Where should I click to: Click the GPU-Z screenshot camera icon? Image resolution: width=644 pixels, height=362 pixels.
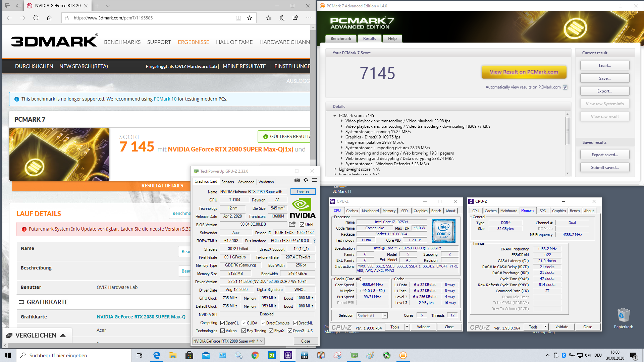tap(297, 180)
